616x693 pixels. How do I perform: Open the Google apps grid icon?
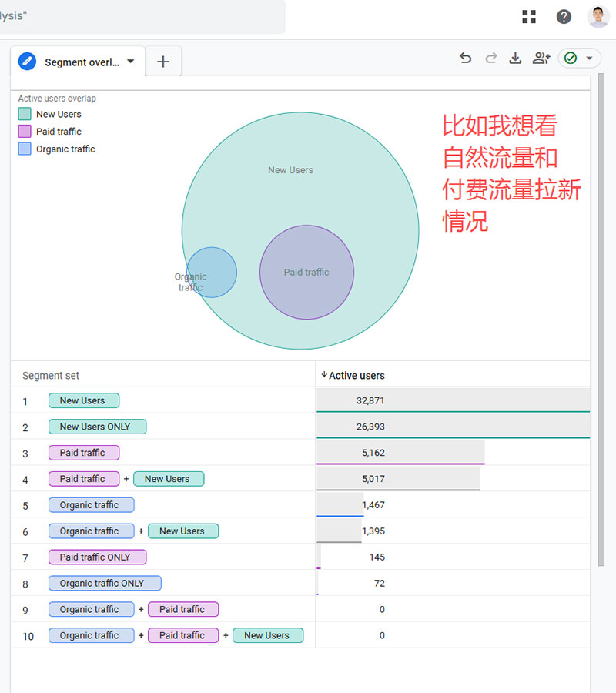tap(529, 17)
